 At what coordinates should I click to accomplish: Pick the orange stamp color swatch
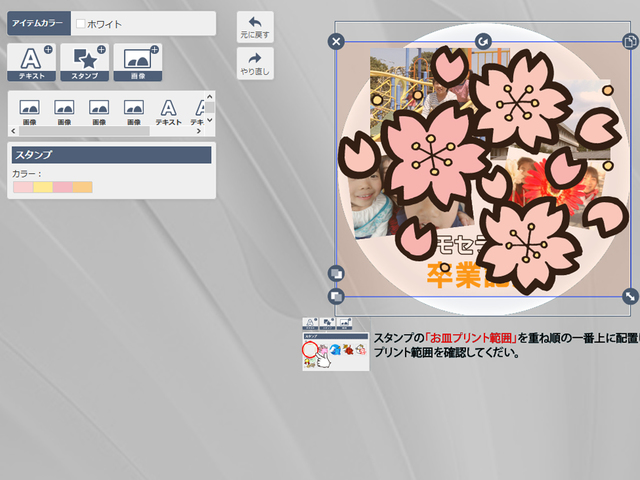point(82,187)
